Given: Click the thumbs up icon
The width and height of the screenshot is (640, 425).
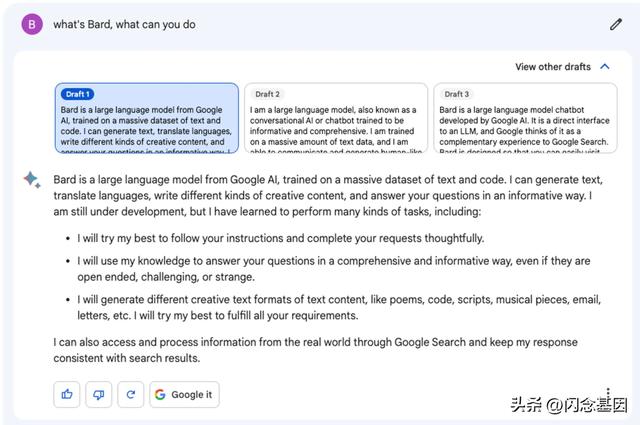Looking at the screenshot, I should (x=67, y=394).
